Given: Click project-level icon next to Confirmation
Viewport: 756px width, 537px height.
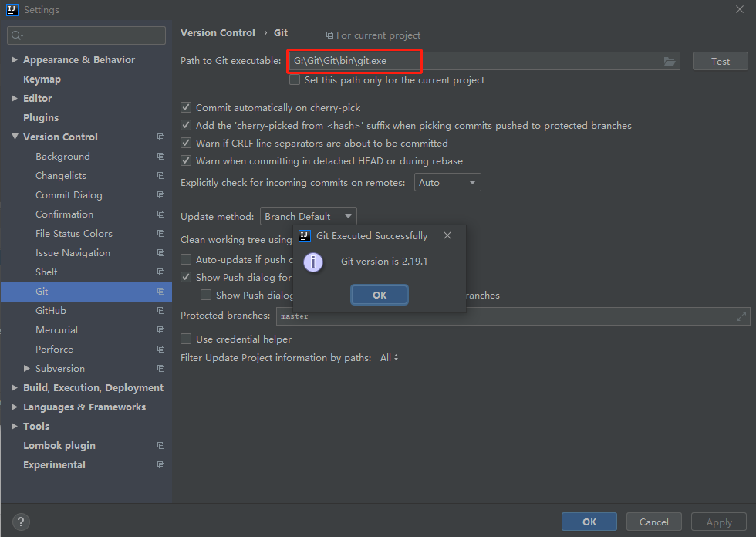Looking at the screenshot, I should [x=161, y=214].
